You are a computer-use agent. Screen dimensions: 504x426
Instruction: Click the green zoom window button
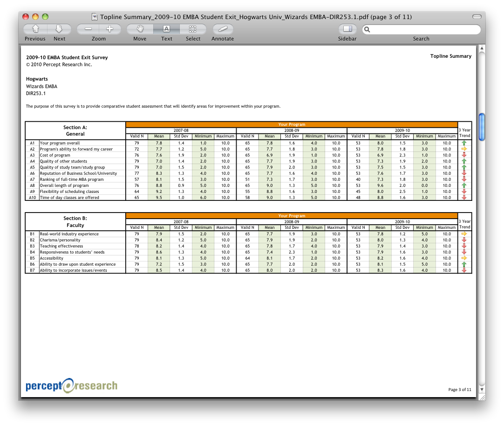click(x=45, y=17)
